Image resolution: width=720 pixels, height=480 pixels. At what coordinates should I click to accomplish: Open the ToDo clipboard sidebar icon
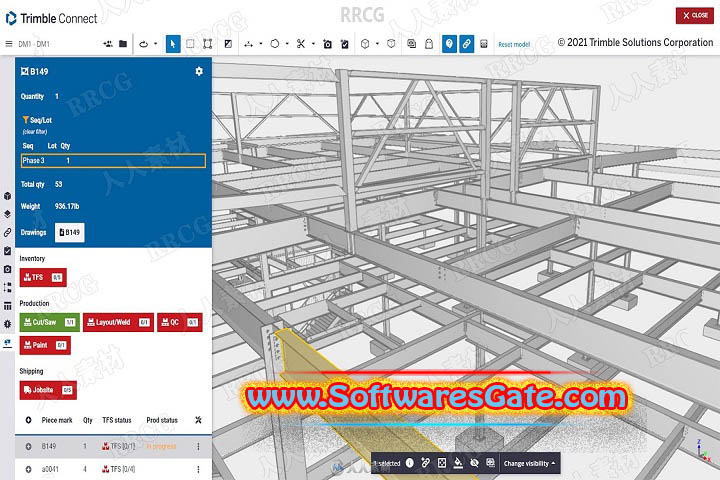coord(7,251)
